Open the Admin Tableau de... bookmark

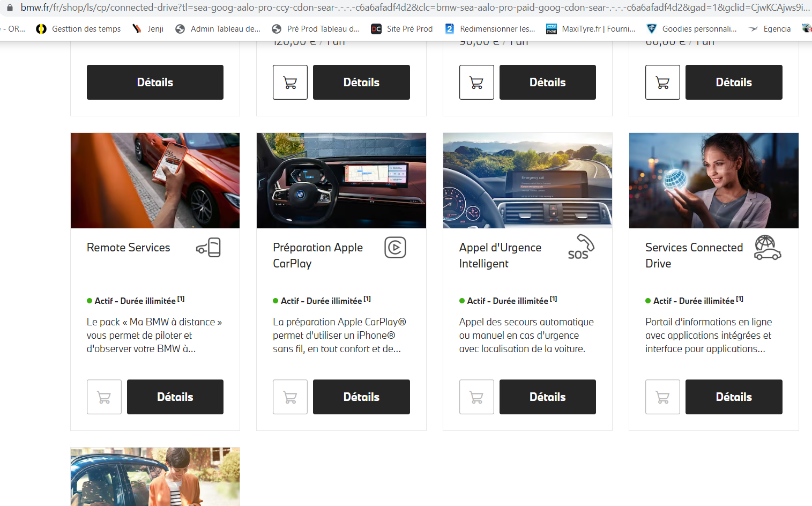(218, 29)
